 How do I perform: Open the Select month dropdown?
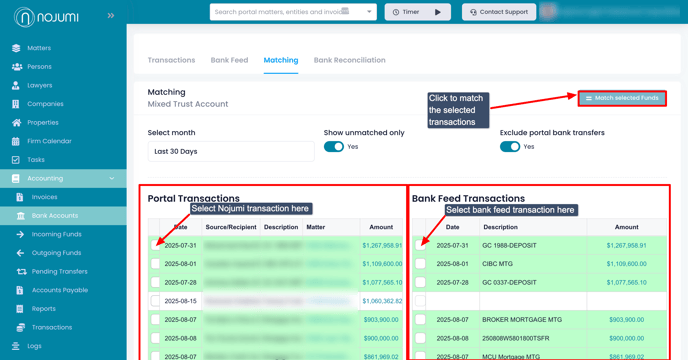coord(231,151)
